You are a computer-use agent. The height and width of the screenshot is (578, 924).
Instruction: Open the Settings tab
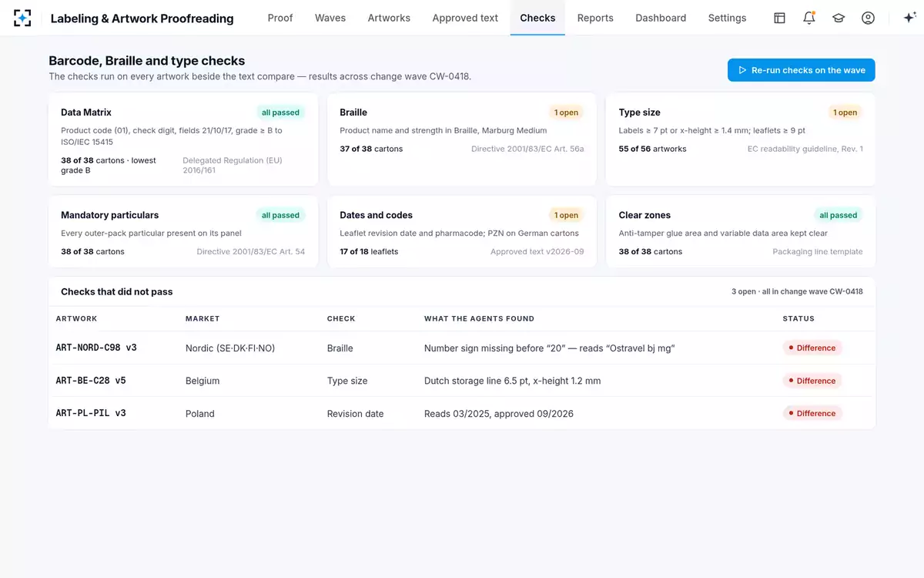727,18
